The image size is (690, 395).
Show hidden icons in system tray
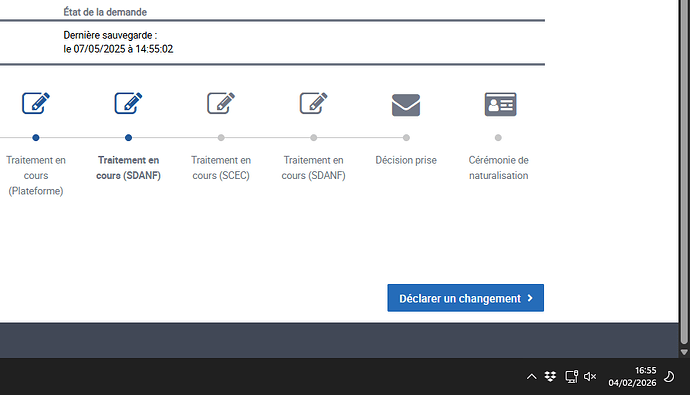pos(532,377)
